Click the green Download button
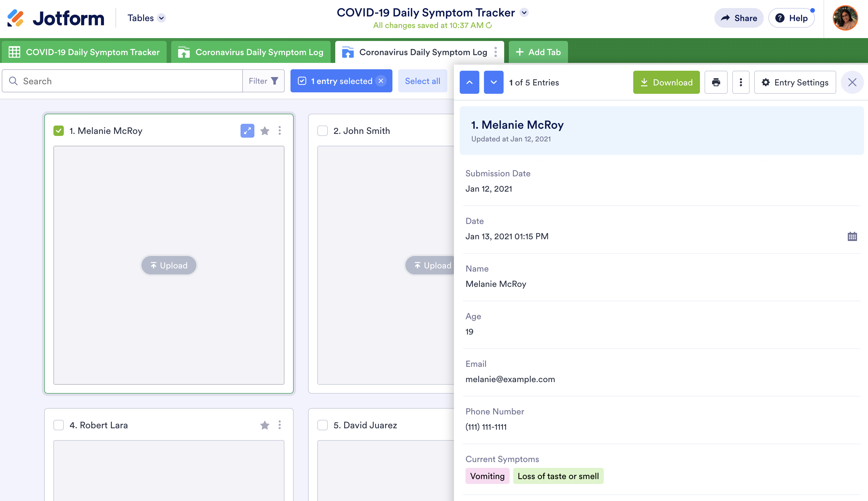This screenshot has height=501, width=868. coord(666,82)
